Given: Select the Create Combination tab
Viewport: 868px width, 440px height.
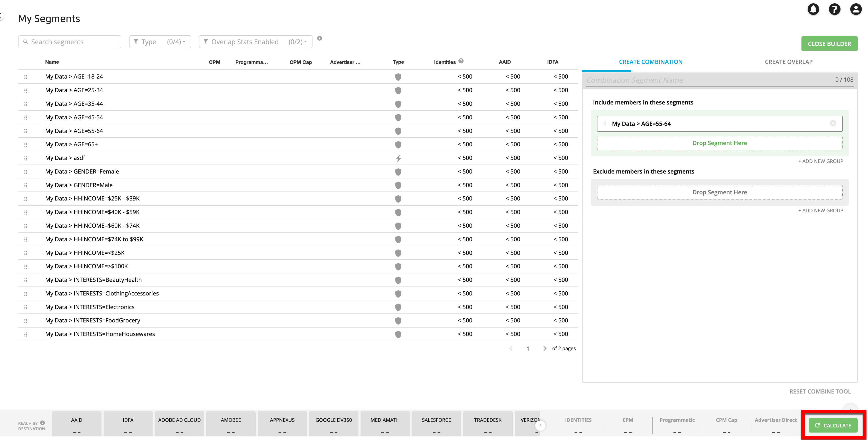Looking at the screenshot, I should click(x=651, y=62).
